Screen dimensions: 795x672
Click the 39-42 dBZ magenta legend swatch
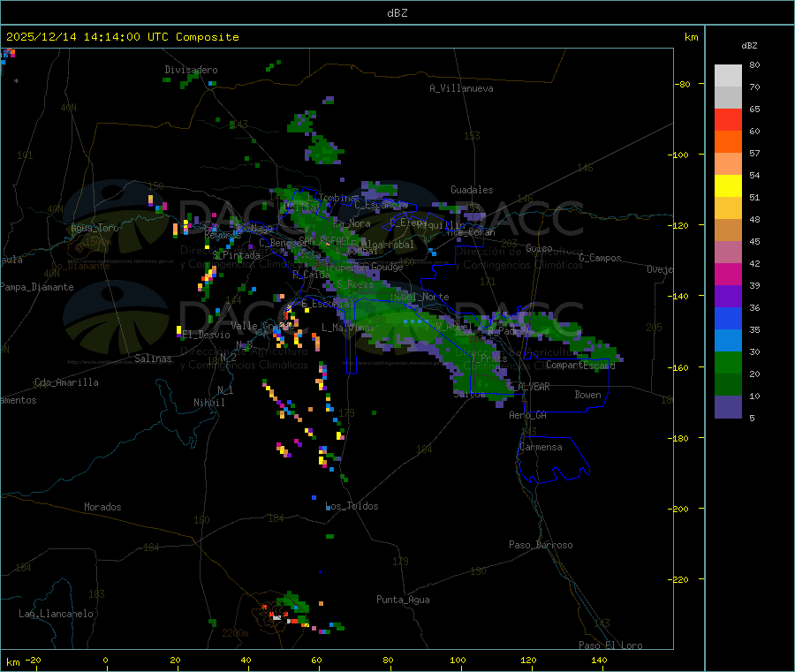tap(728, 274)
